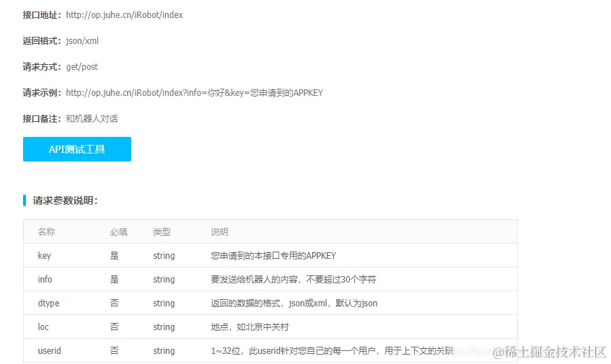This screenshot has height=364, width=611.
Task: Click the 是 required cell in key row
Action: click(114, 256)
